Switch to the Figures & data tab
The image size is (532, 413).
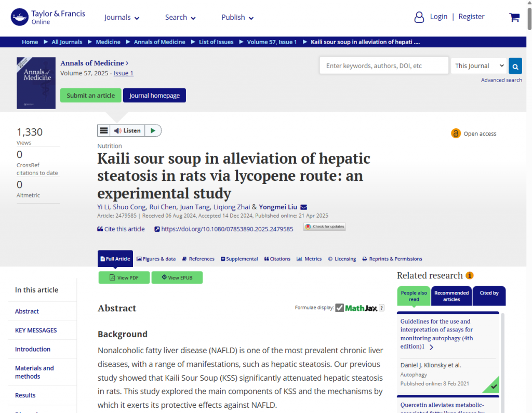point(156,259)
